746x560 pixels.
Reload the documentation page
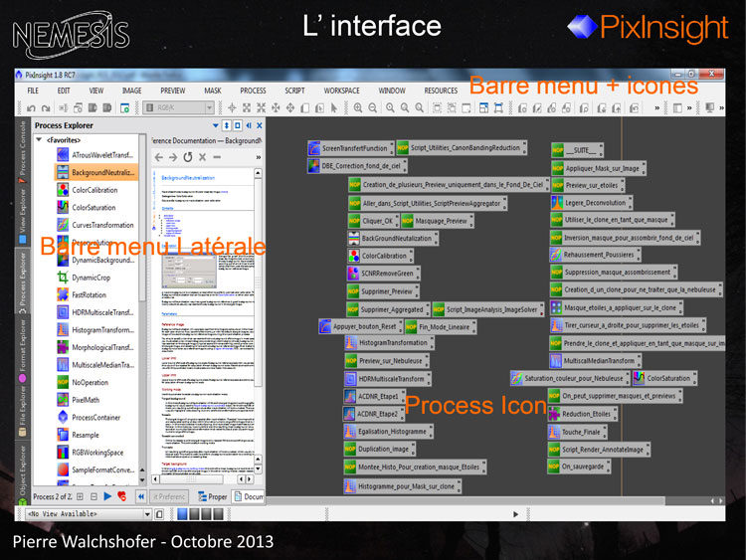(x=188, y=157)
